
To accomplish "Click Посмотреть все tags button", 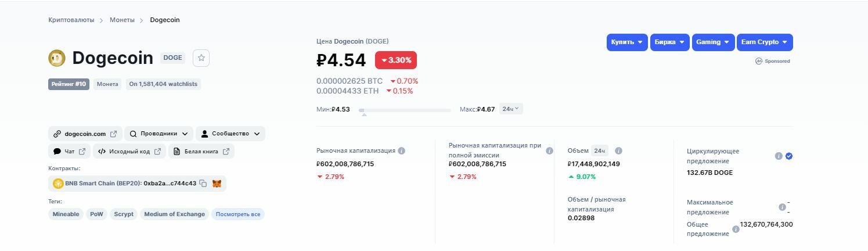I will 238,214.
